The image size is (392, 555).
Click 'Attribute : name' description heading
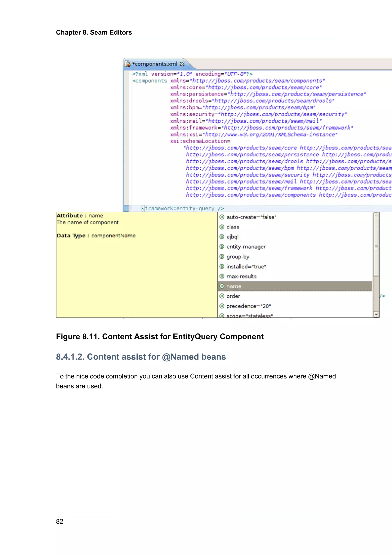click(x=80, y=215)
